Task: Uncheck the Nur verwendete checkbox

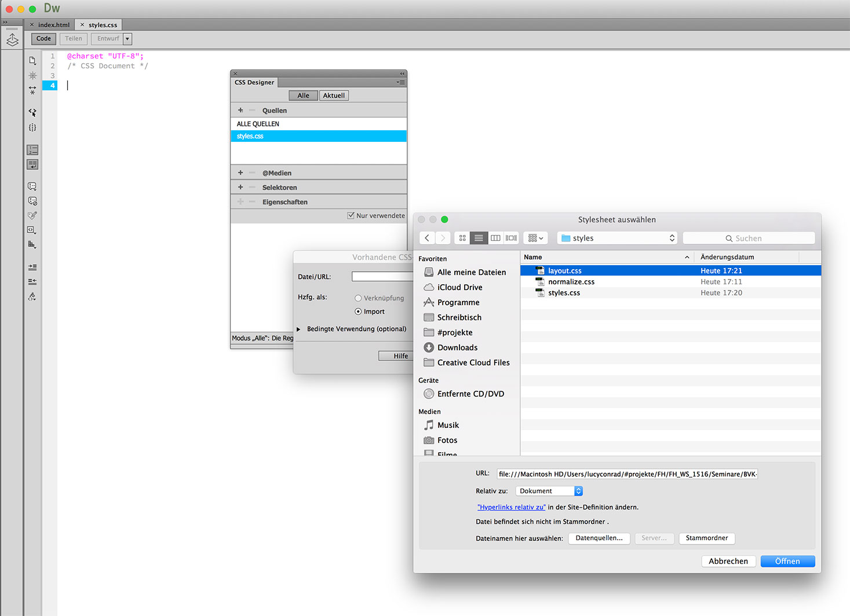Action: (351, 215)
